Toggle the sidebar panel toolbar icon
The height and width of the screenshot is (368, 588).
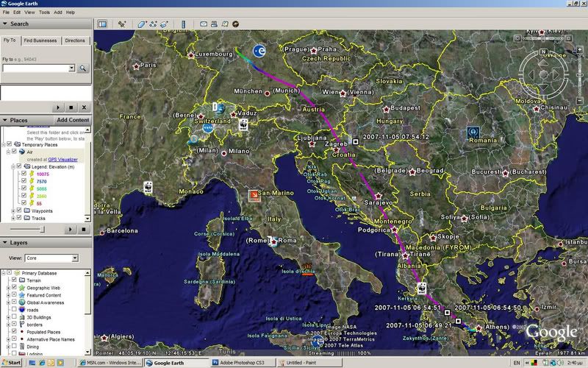click(102, 24)
